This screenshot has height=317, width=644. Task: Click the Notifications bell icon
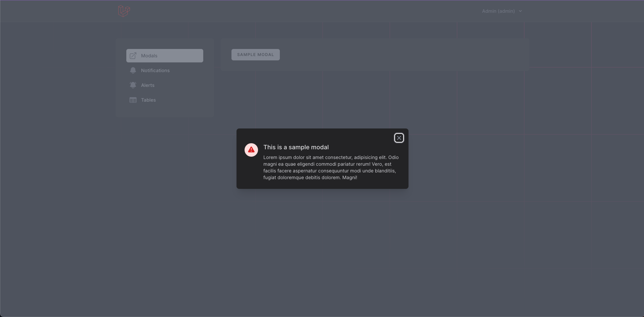coord(133,70)
